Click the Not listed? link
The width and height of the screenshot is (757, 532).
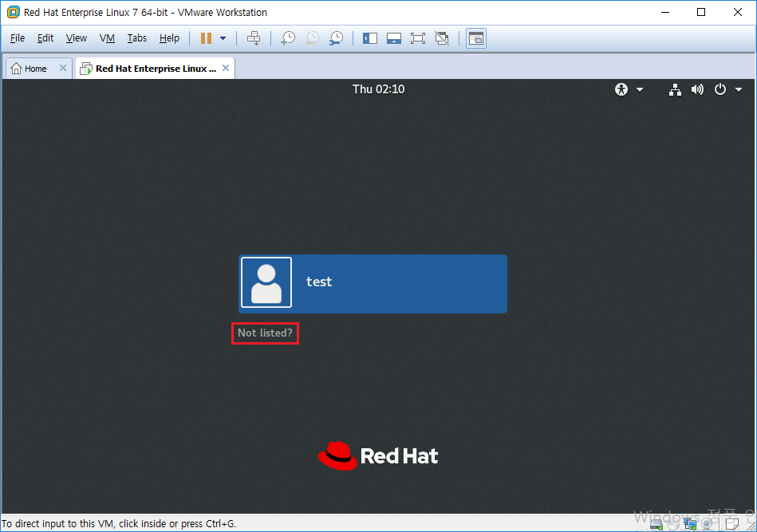(265, 333)
